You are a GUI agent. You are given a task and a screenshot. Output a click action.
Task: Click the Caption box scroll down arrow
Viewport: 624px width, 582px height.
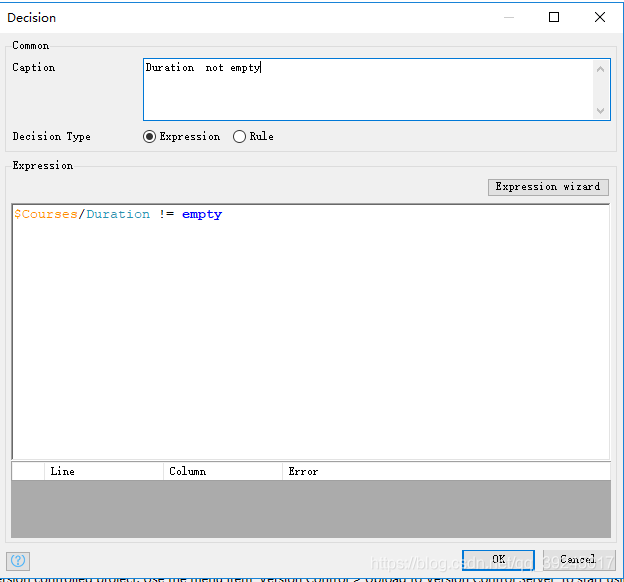click(x=600, y=111)
